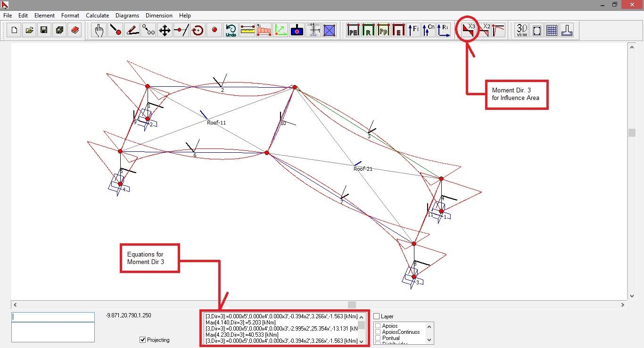Click the save floppy disk icon

click(x=44, y=31)
